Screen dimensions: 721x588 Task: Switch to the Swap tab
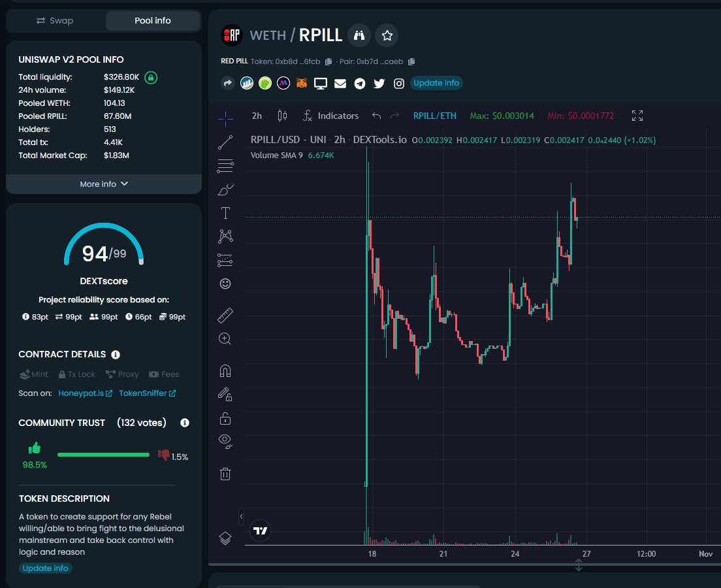tap(55, 21)
